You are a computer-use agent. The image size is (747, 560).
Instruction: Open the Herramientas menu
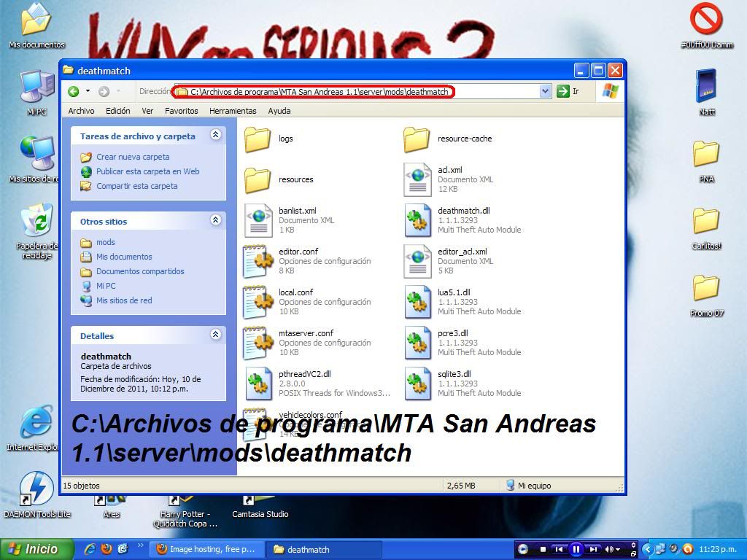tap(233, 111)
